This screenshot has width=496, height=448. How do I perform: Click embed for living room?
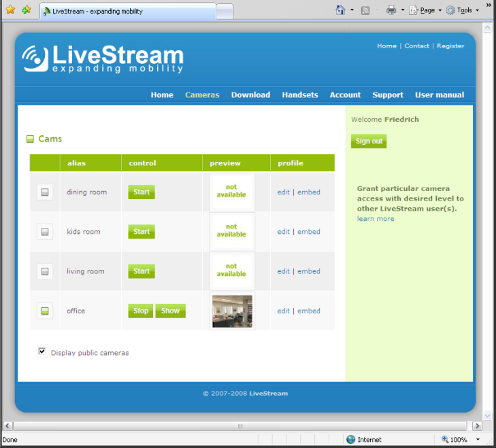tap(309, 271)
